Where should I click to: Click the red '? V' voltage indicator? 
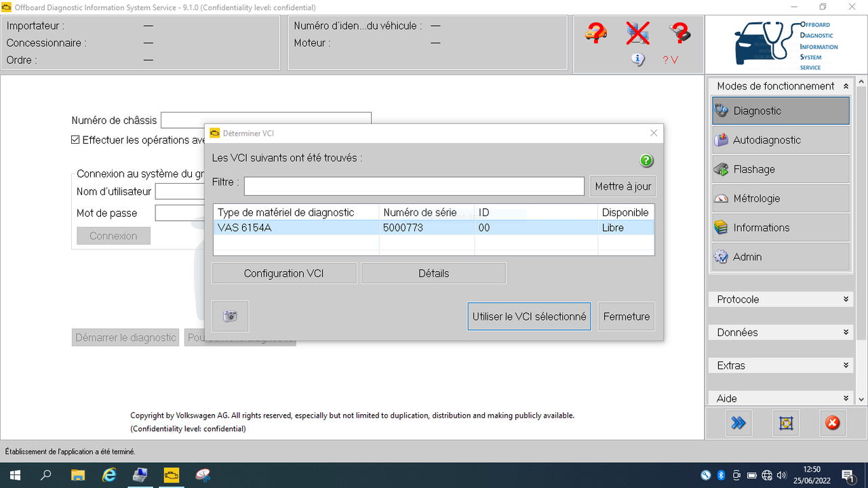(671, 60)
